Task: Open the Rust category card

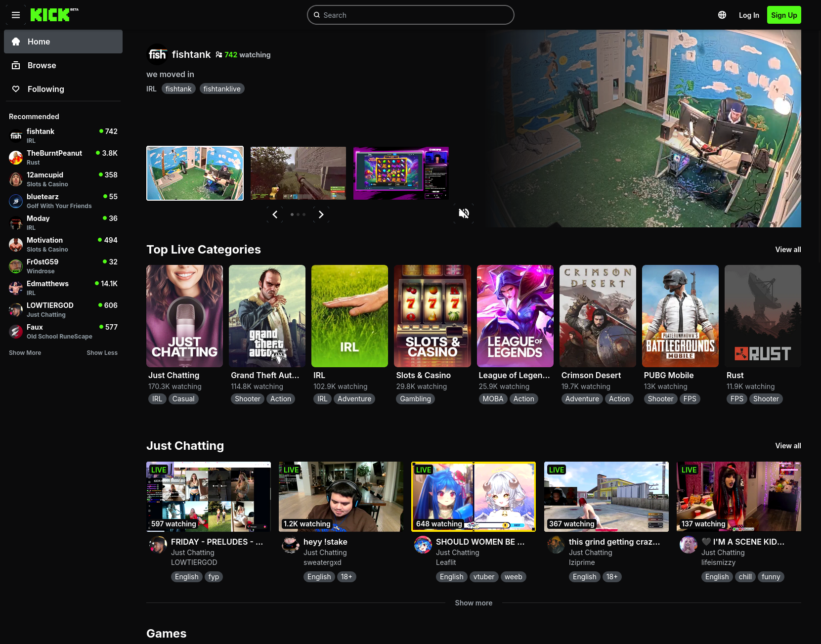Action: [763, 316]
